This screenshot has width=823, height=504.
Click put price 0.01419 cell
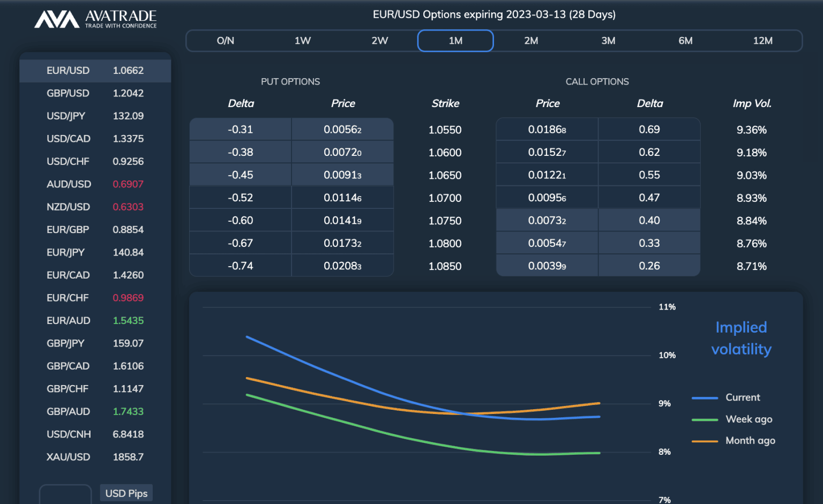[x=343, y=221]
